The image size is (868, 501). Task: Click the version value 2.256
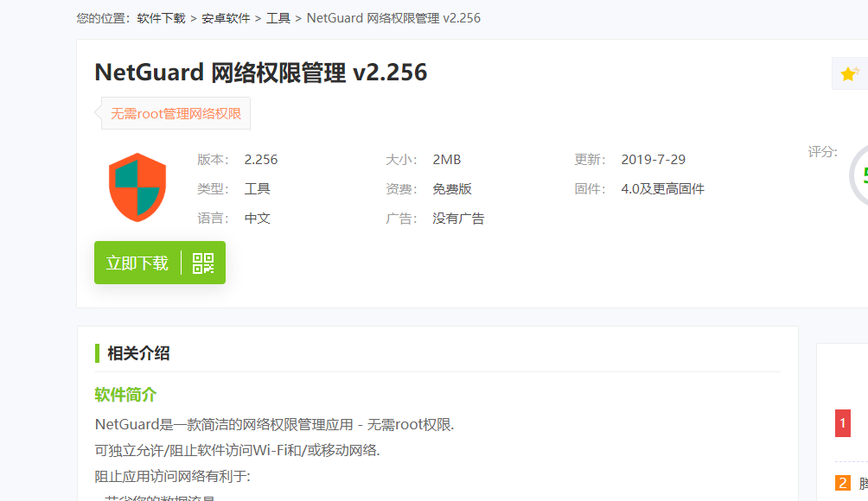[x=261, y=159]
